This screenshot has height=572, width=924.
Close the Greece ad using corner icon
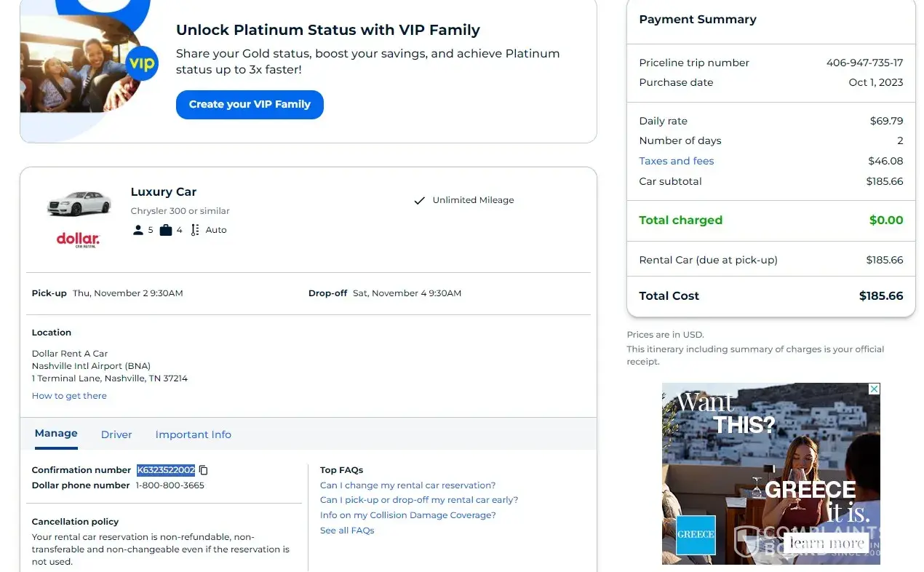pos(875,389)
